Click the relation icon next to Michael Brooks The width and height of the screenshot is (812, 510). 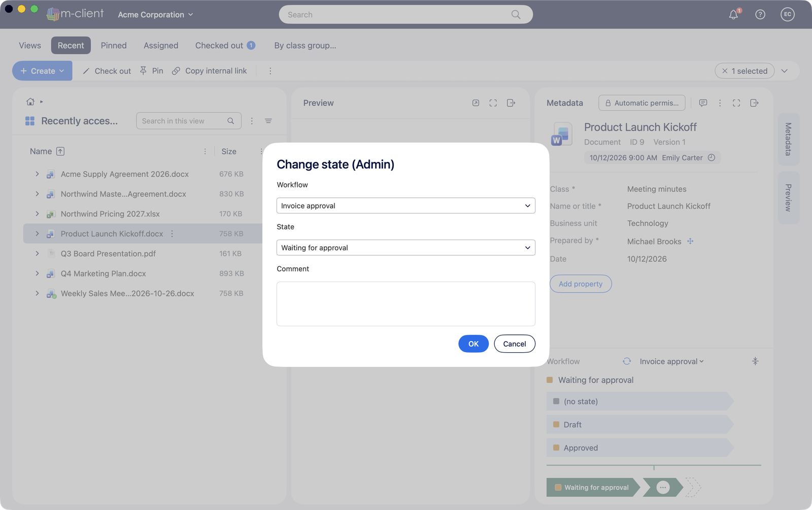(x=690, y=241)
